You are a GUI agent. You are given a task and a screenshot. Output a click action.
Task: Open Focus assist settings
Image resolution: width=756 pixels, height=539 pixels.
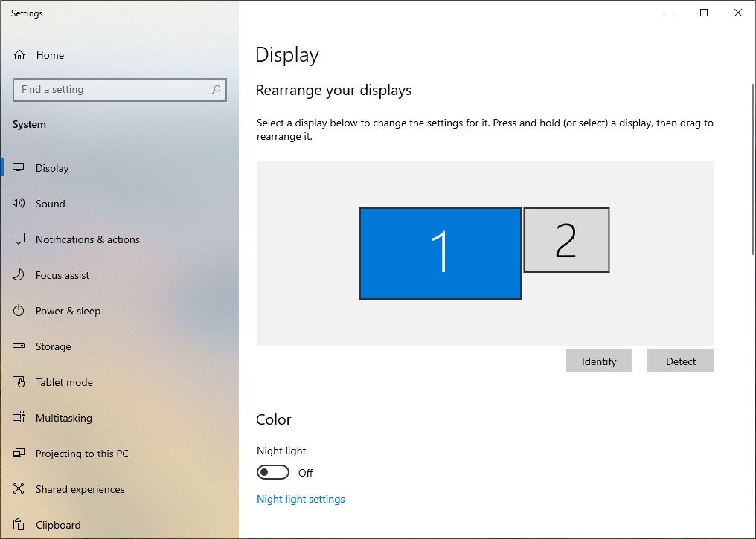click(x=120, y=275)
